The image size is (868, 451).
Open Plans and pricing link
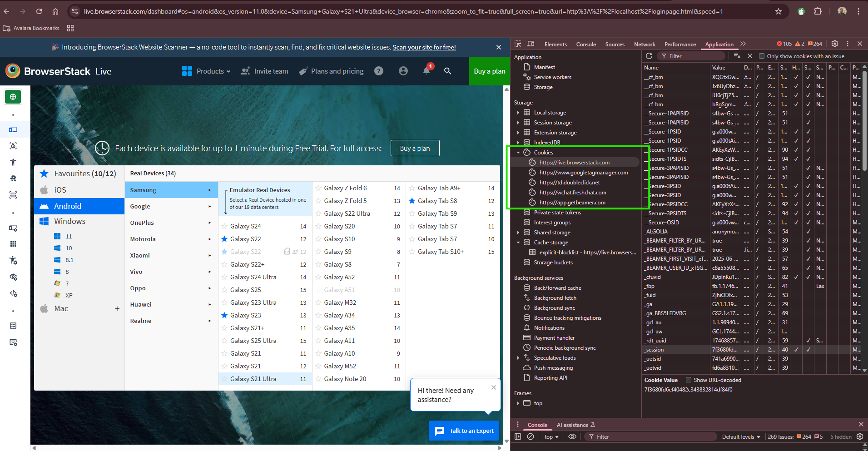click(332, 71)
